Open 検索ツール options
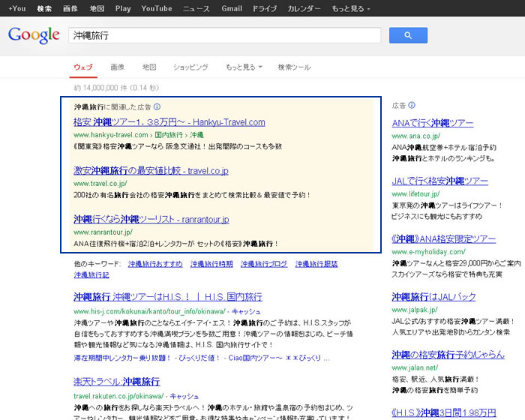Image resolution: width=525 pixels, height=420 pixels. pos(294,67)
